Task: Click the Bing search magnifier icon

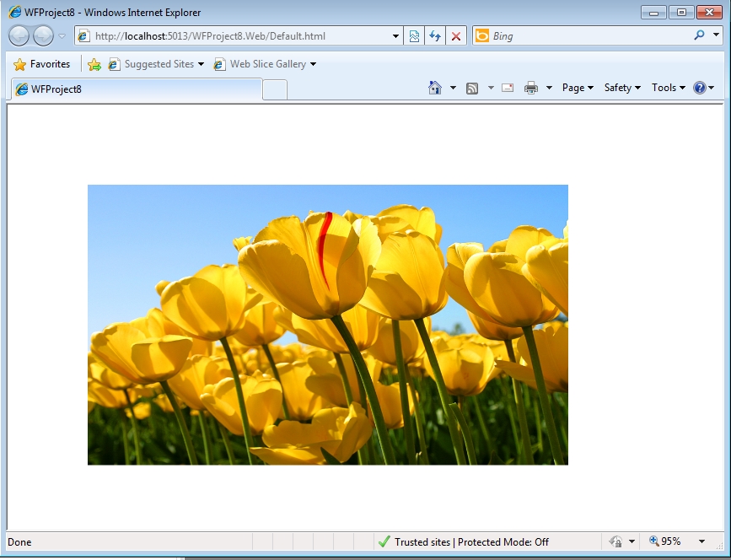Action: [x=699, y=35]
